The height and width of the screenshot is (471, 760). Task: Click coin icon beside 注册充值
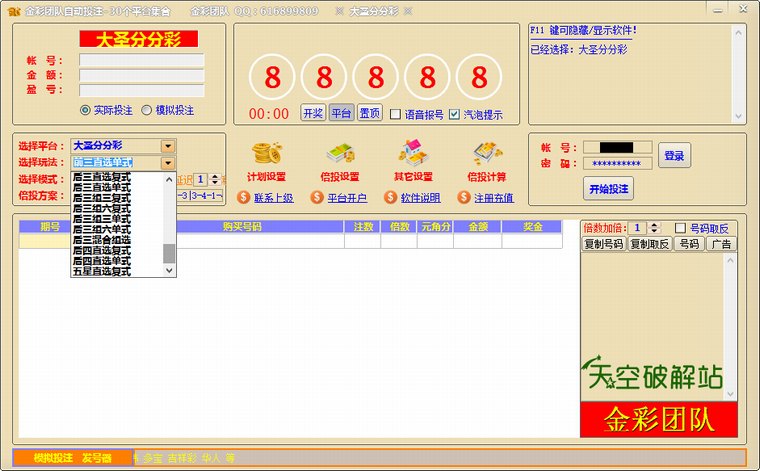pos(463,197)
